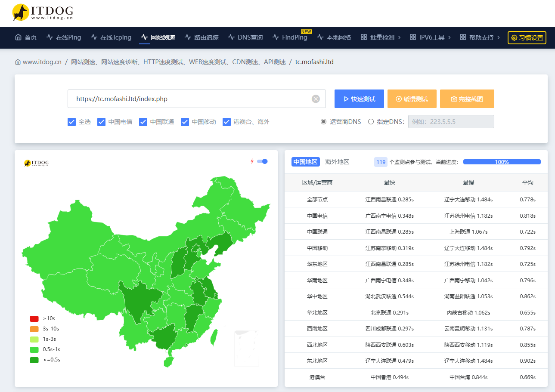This screenshot has height=392, width=555.
Task: Click the 网站测速 breadcrumb description link
Action: (178, 62)
